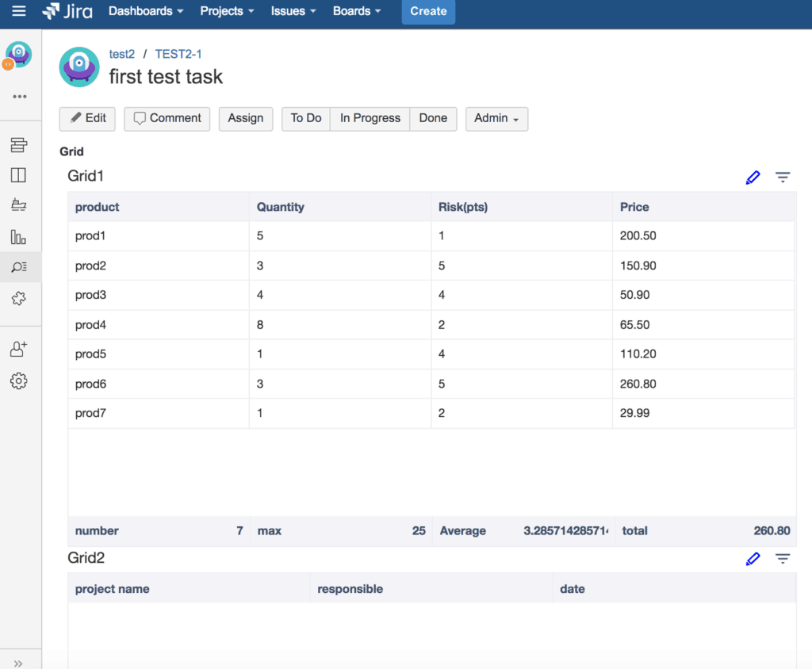The width and height of the screenshot is (812, 669).
Task: Open Issues search icon in the sidebar
Action: click(20, 267)
